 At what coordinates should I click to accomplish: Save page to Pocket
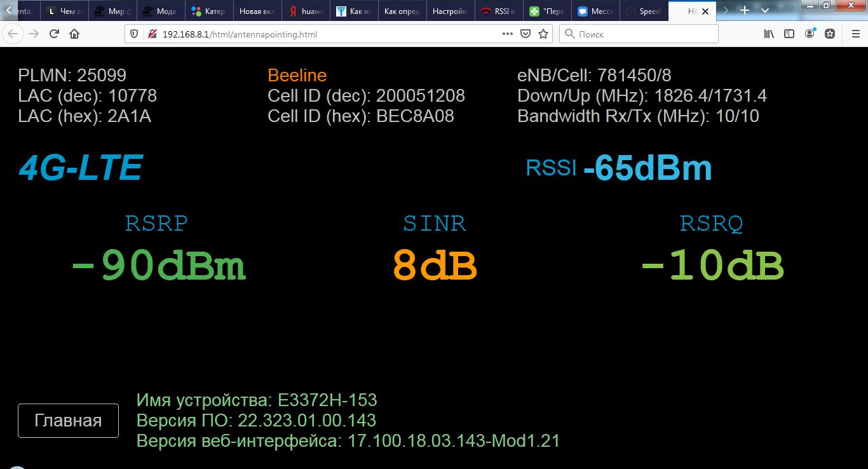point(526,34)
